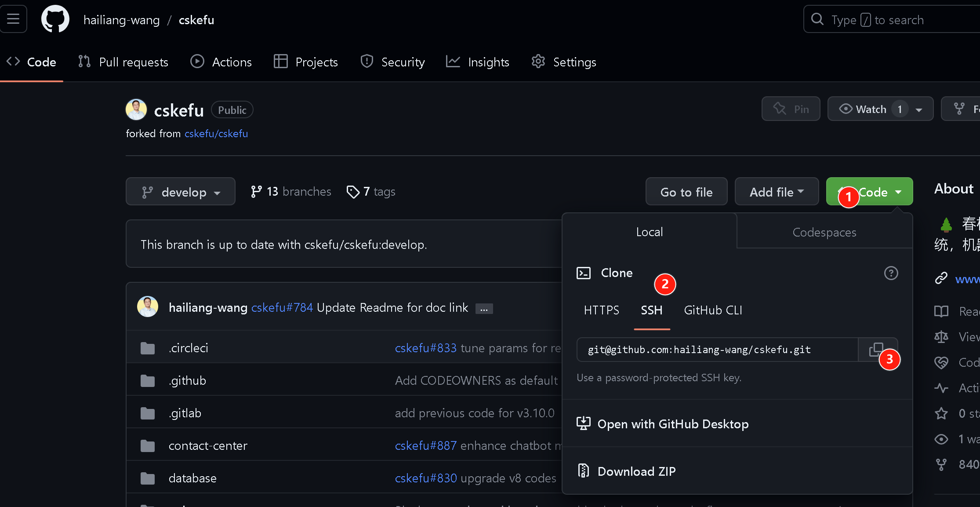Image resolution: width=980 pixels, height=507 pixels.
Task: Switch to the Code tab
Action: point(32,62)
